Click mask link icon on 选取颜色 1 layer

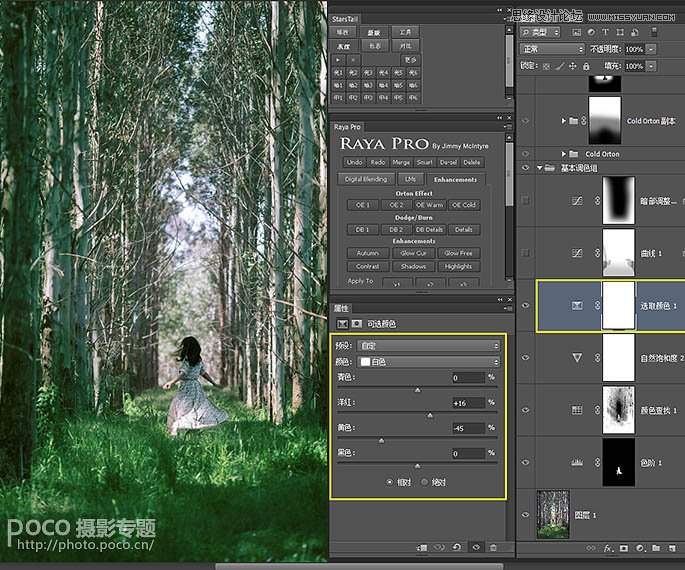[x=597, y=305]
